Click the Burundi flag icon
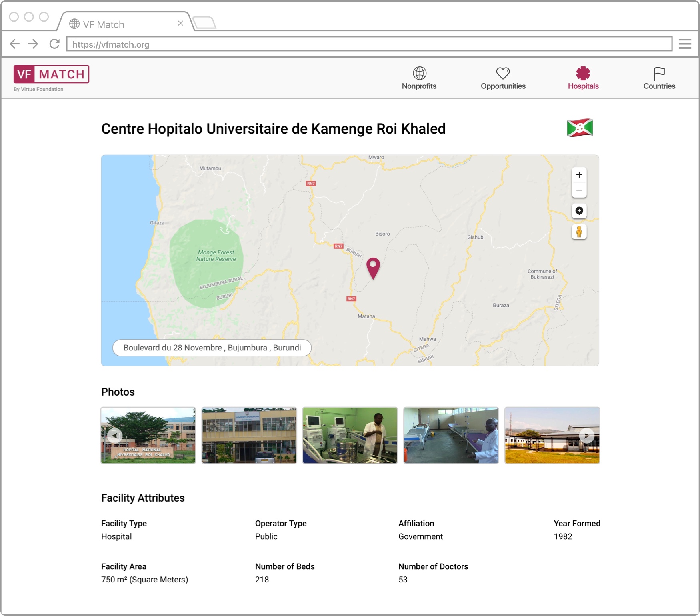 coord(580,128)
